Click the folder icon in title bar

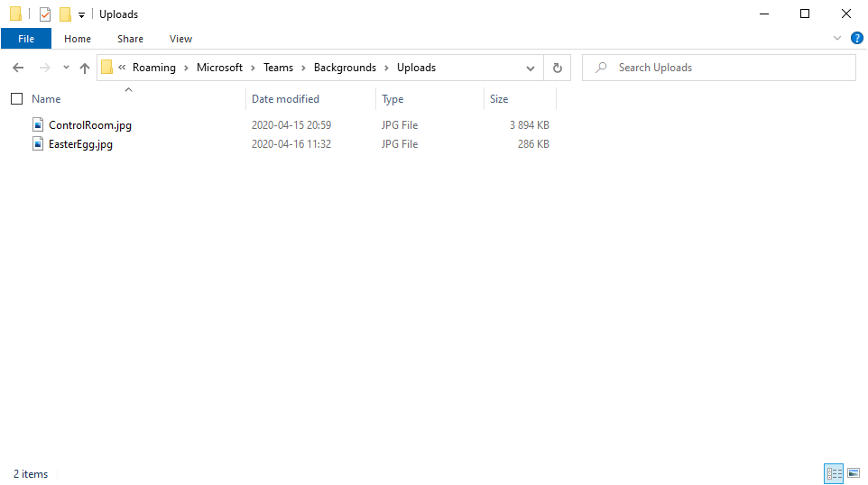click(15, 14)
